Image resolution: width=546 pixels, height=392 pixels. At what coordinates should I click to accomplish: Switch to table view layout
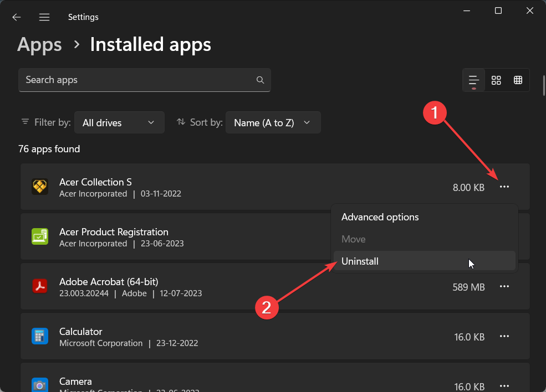pyautogui.click(x=518, y=80)
